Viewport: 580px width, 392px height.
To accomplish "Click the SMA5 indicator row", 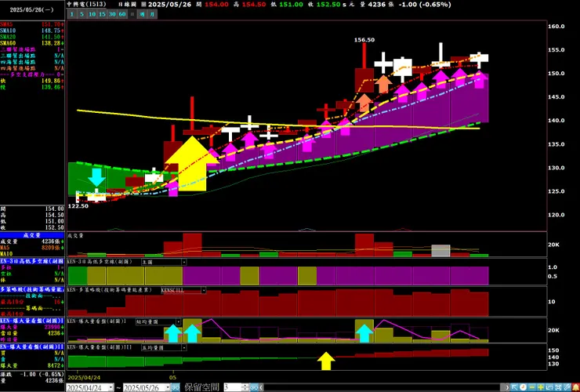I will tap(32, 24).
